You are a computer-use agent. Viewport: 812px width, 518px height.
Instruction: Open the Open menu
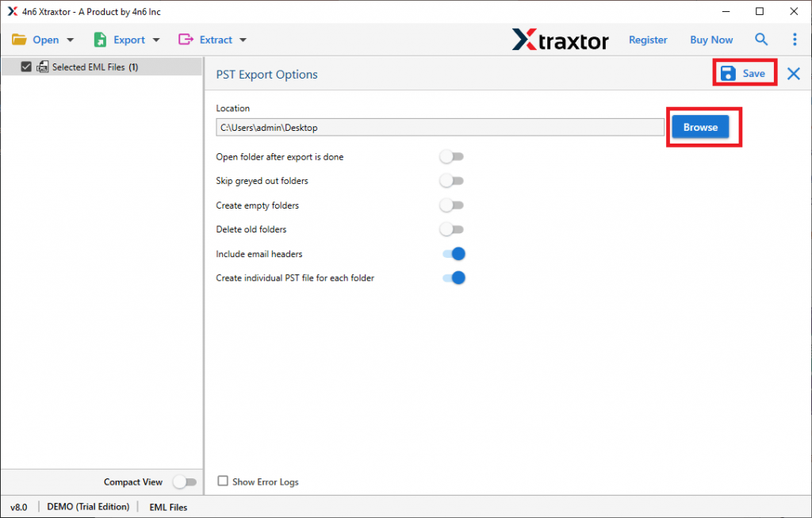45,40
